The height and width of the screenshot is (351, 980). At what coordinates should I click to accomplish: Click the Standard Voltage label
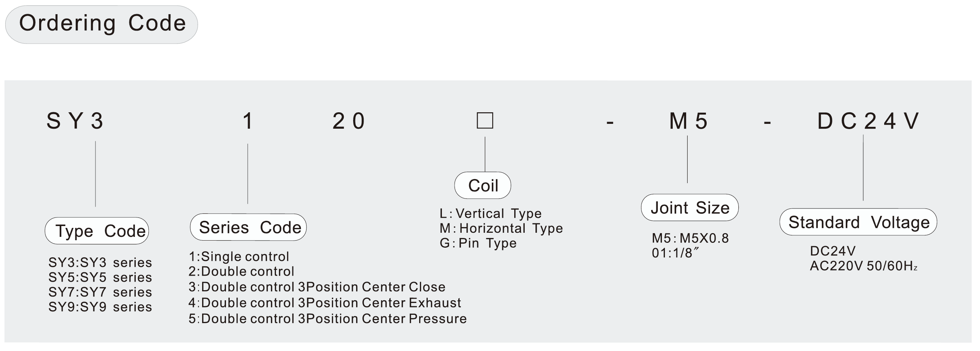[x=858, y=222]
